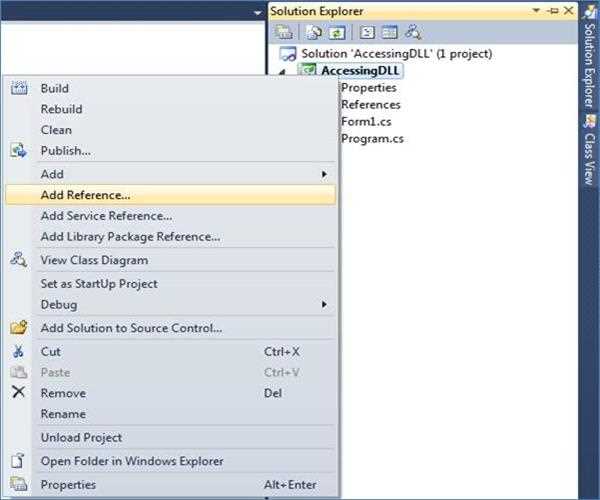
Task: Click the Solution 'AccessingDLL' root node
Action: [396, 53]
